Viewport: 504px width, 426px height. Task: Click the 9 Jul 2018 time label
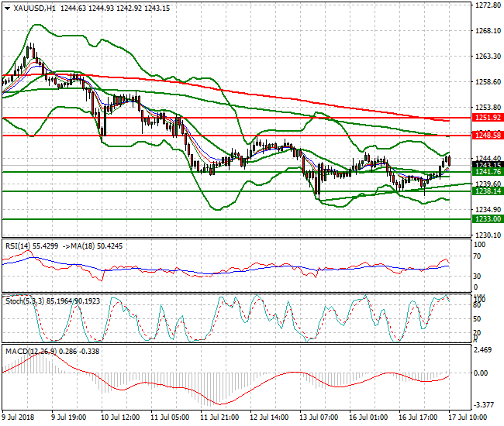coord(18,417)
